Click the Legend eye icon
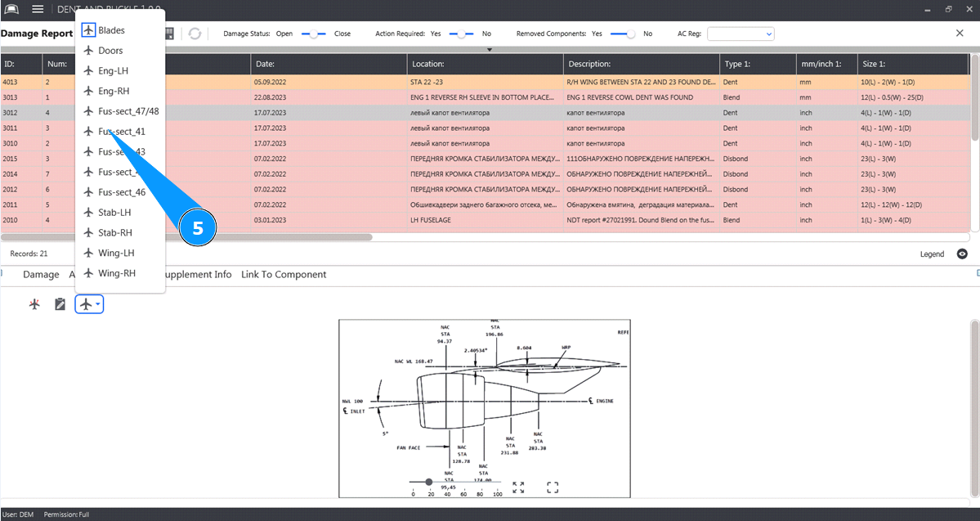980x521 pixels. 962,254
